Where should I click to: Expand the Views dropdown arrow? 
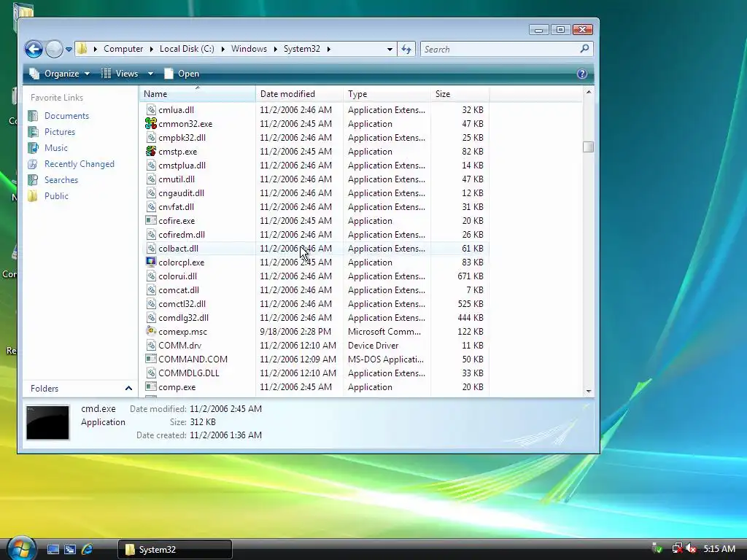click(150, 74)
